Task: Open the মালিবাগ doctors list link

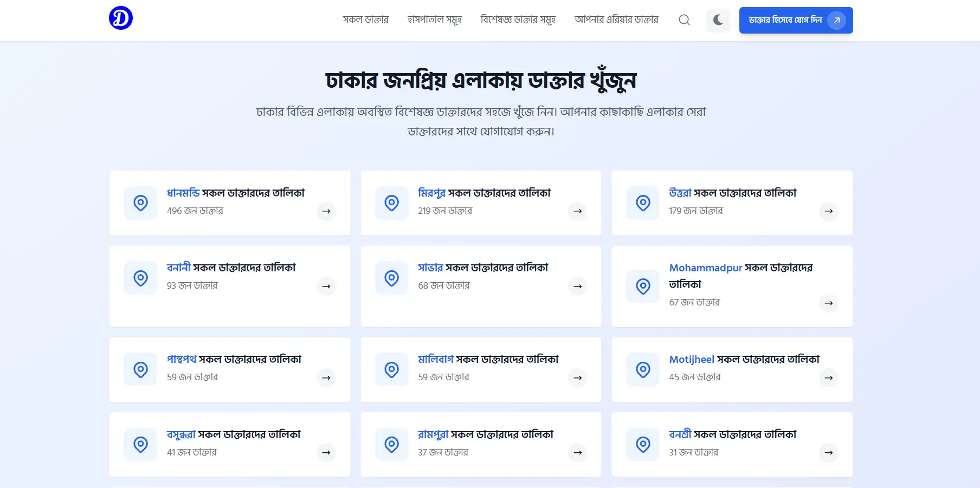Action: coord(488,359)
